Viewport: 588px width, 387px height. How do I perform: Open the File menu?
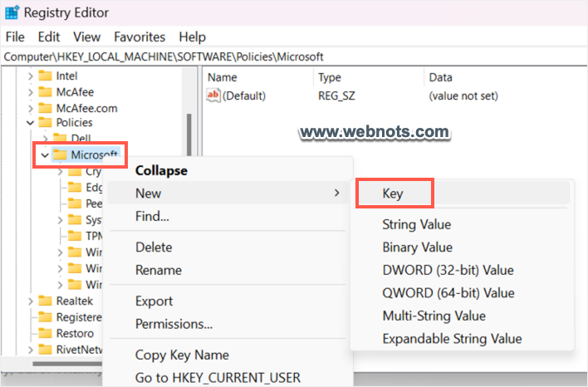point(15,37)
